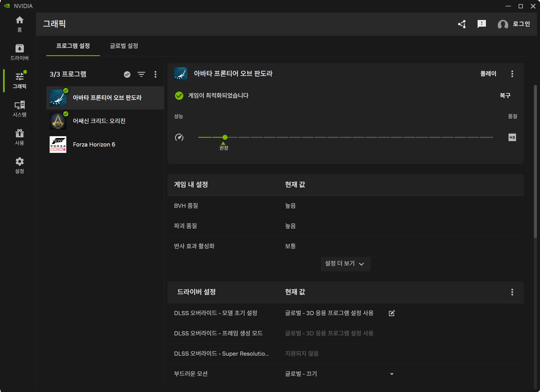Click the share icon in header
The image size is (540, 392).
[x=462, y=24]
